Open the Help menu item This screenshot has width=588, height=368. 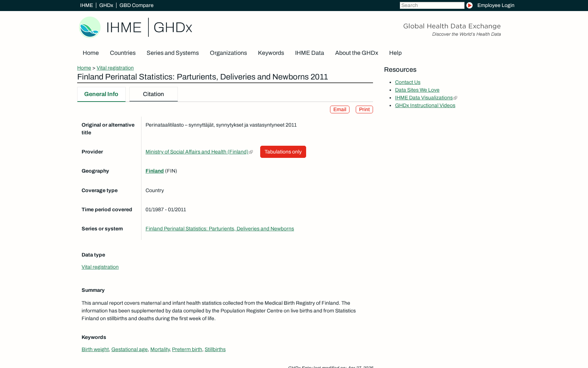pos(395,53)
